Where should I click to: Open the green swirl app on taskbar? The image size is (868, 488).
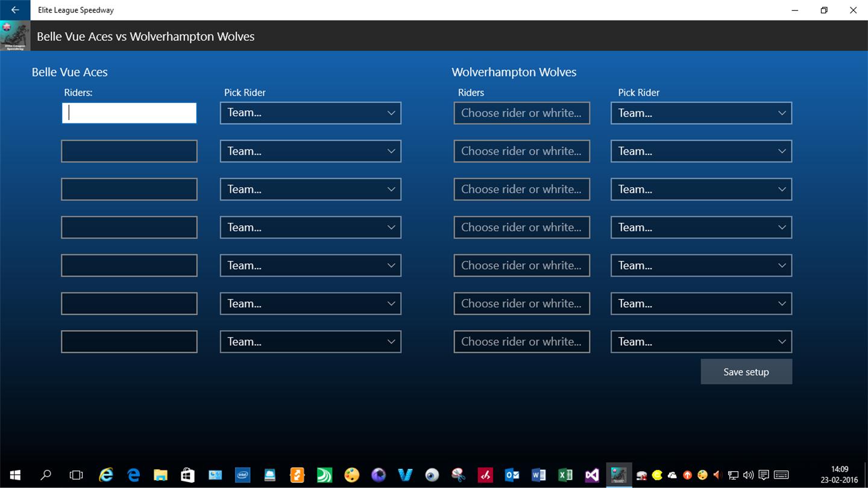[324, 475]
